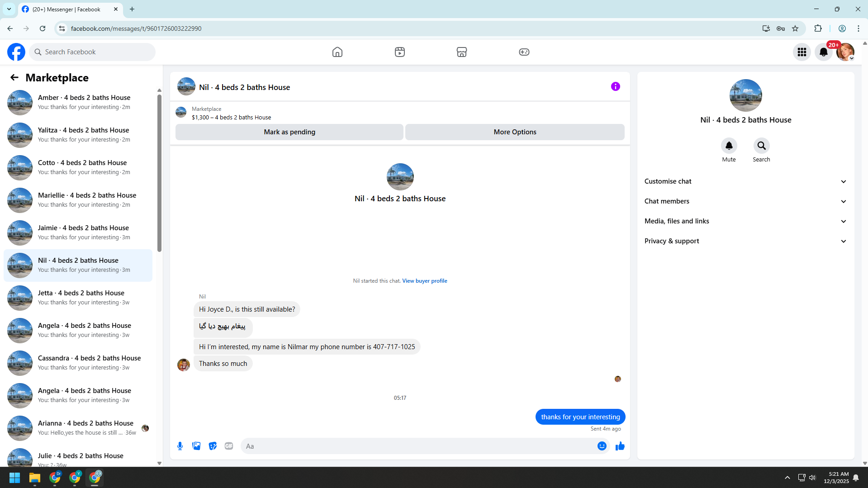Open Jetta's house conversation

78,298
